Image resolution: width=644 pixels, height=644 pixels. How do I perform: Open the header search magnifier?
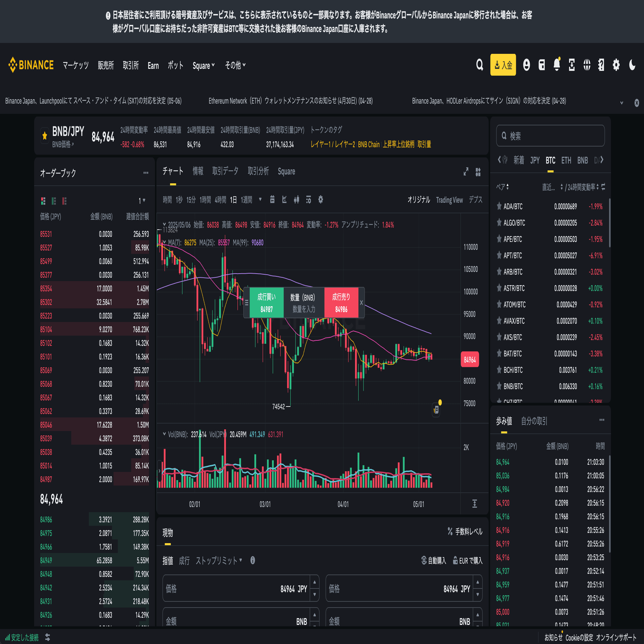[480, 65]
